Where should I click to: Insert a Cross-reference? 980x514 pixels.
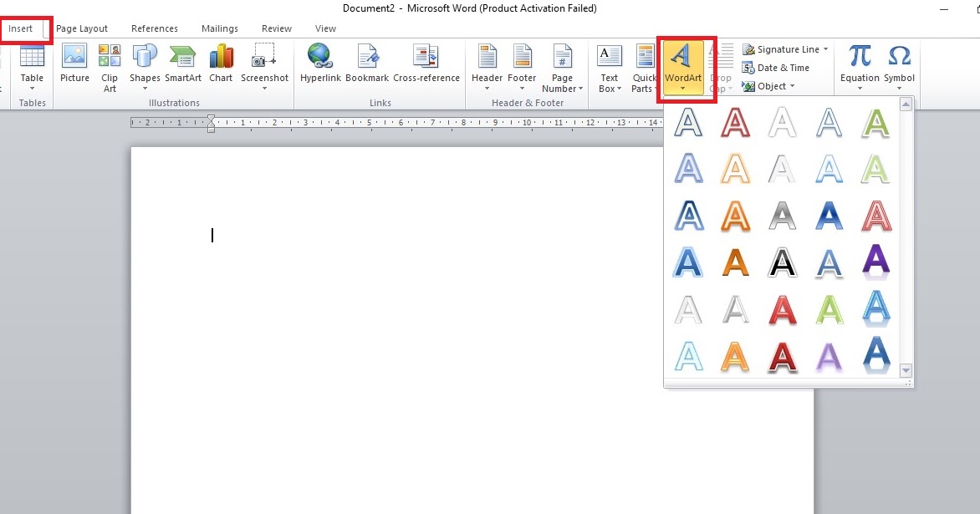tap(426, 64)
